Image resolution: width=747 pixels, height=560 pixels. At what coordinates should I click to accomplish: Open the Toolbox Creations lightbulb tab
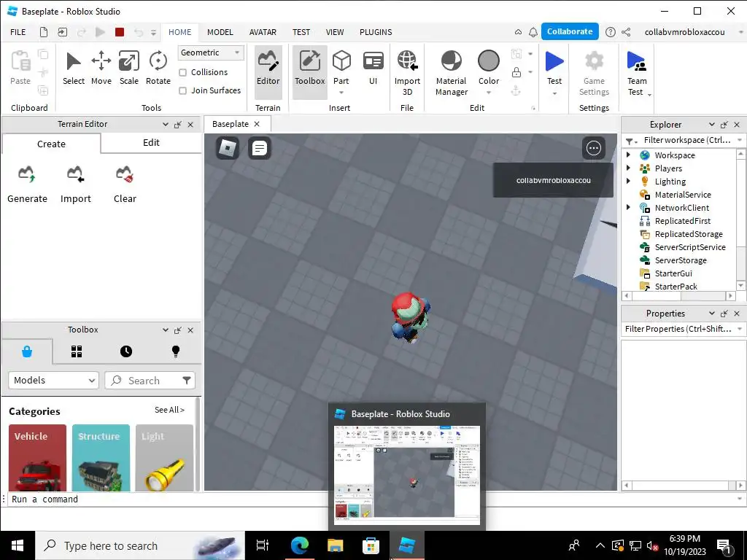[175, 351]
